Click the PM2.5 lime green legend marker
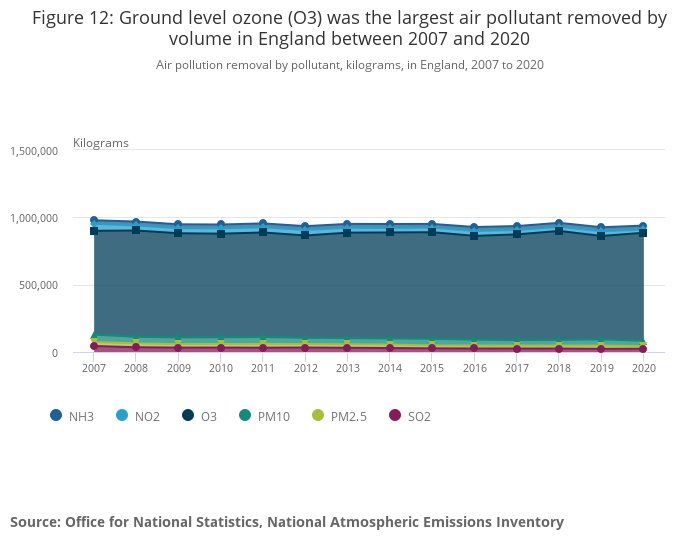Screen dimensions: 700x549 coord(319,416)
